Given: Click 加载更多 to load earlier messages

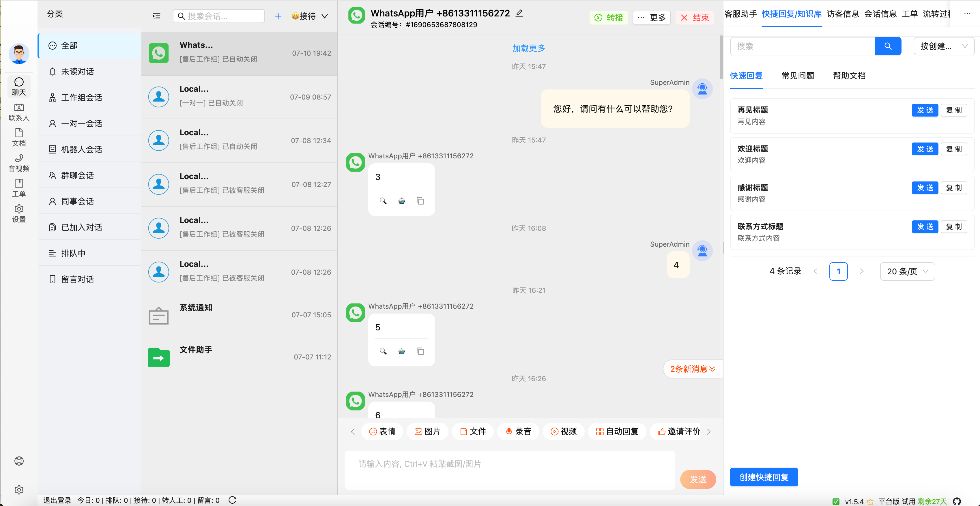Looking at the screenshot, I should click(528, 48).
